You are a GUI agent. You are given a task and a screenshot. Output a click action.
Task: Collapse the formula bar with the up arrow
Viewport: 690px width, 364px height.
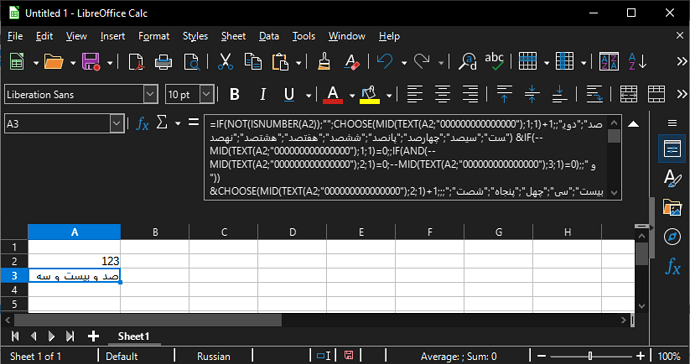point(633,124)
